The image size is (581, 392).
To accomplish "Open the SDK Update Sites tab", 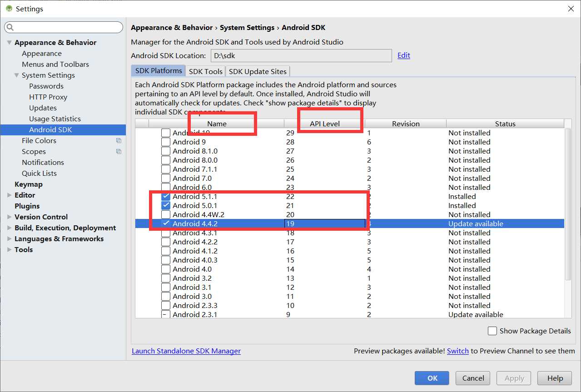I will (258, 71).
